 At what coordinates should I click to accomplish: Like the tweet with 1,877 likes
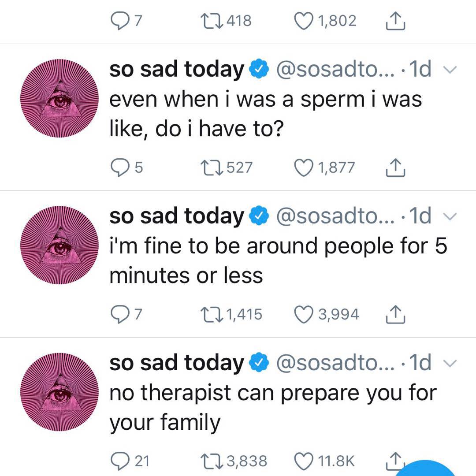(303, 167)
